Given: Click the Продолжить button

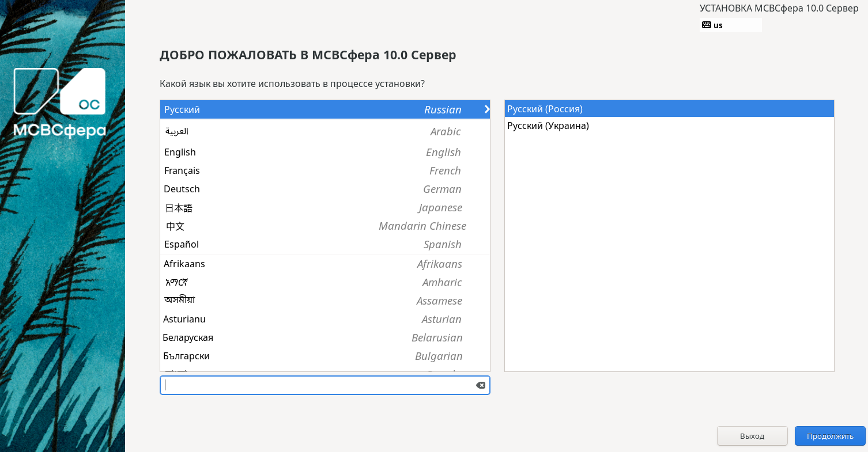Looking at the screenshot, I should pyautogui.click(x=830, y=436).
